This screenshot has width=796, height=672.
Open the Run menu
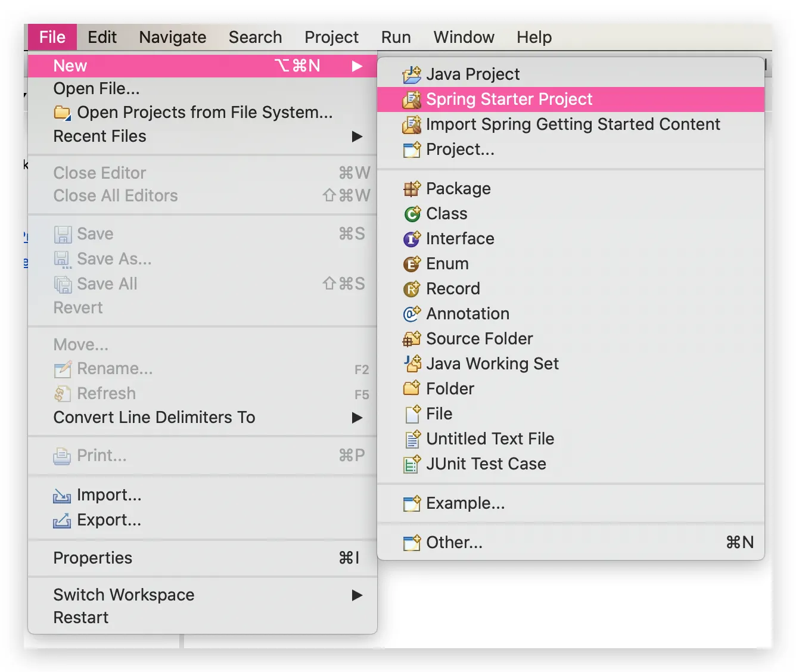pyautogui.click(x=396, y=37)
